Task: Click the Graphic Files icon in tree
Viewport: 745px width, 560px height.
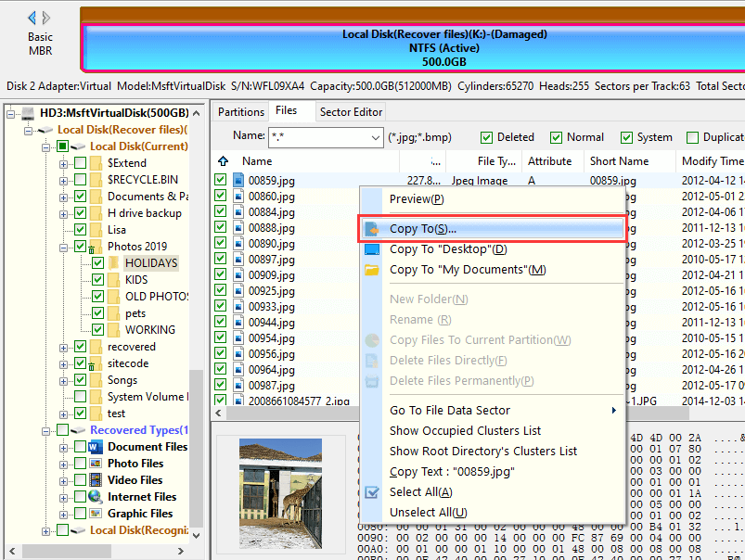Action: coord(95,514)
